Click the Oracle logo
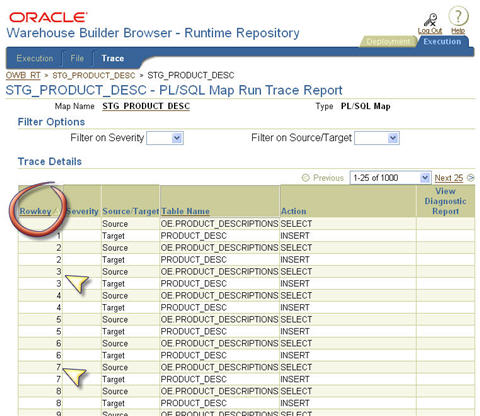This screenshot has width=480, height=416. pos(48,17)
